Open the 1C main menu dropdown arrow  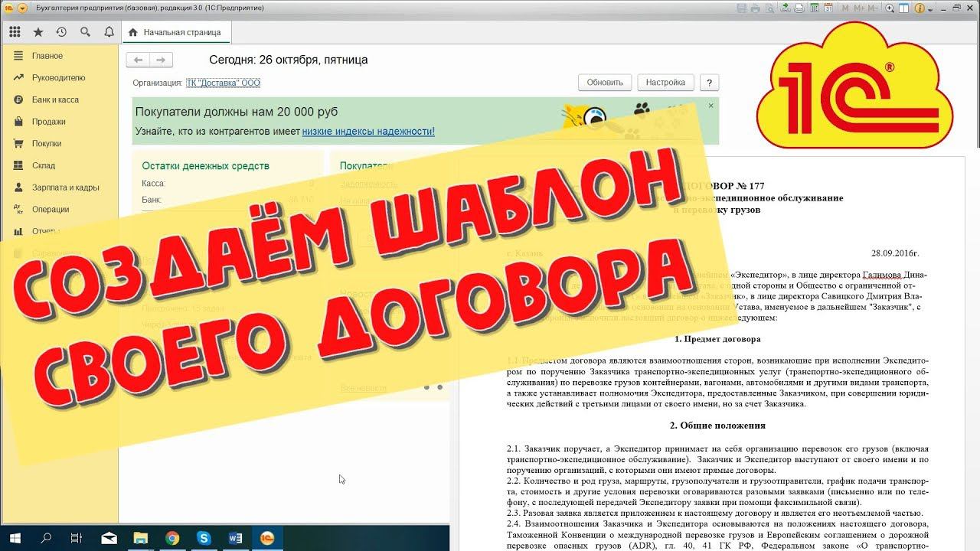pyautogui.click(x=21, y=8)
